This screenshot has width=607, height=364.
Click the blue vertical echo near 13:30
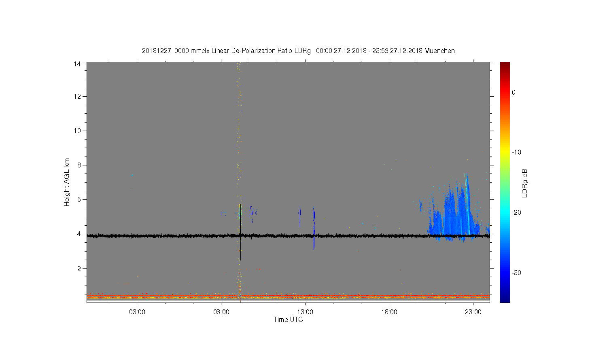tap(314, 229)
